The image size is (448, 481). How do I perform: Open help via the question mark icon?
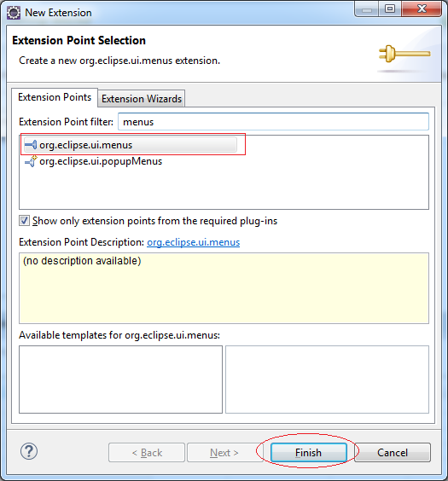[29, 451]
